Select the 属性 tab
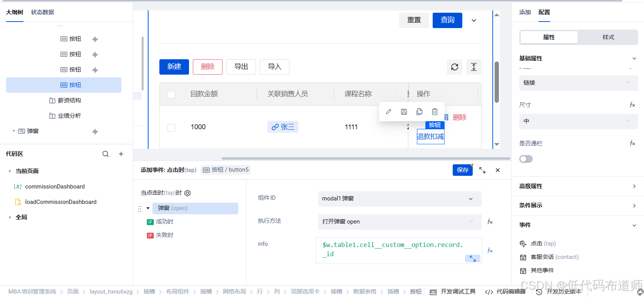Viewport: 644px width, 297px height. coord(549,37)
